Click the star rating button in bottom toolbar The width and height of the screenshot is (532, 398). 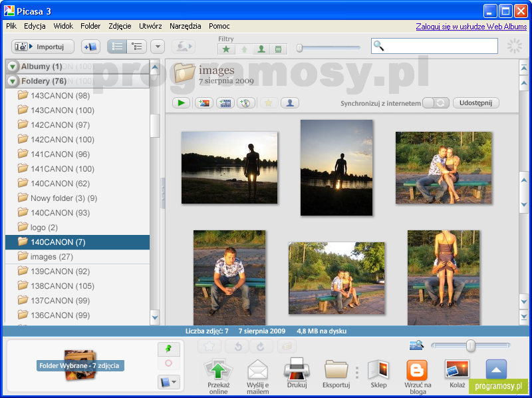point(209,346)
